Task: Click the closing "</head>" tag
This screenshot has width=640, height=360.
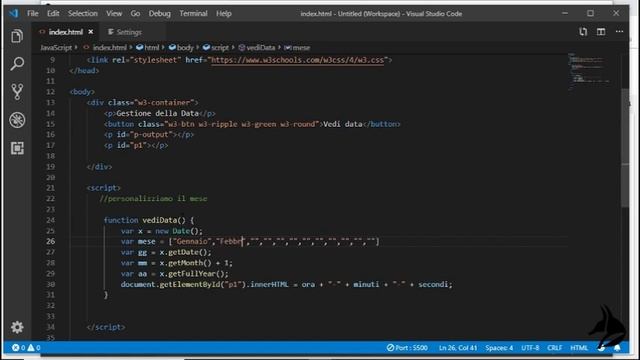Action: click(x=84, y=71)
